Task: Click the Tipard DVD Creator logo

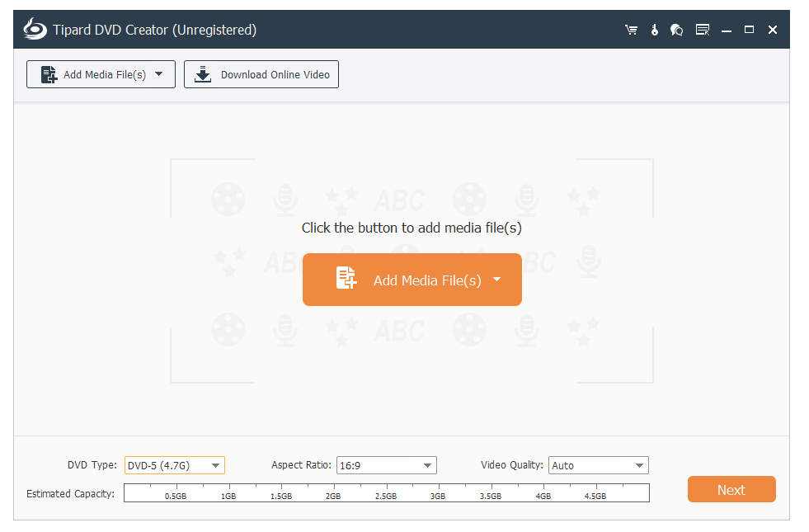Action: tap(35, 30)
